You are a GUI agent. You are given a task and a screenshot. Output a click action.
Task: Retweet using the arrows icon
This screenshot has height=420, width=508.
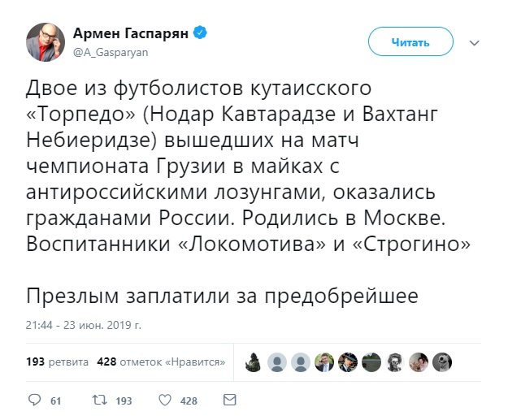pyautogui.click(x=97, y=401)
